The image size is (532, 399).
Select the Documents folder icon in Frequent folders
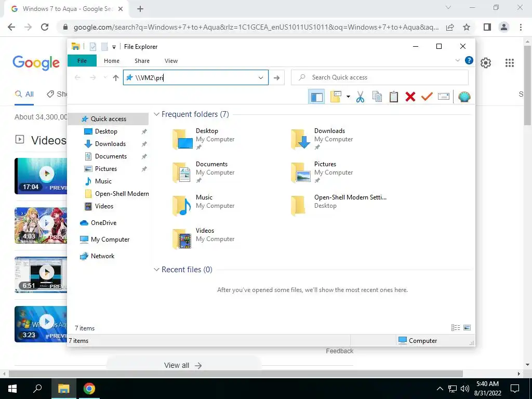[182, 172]
